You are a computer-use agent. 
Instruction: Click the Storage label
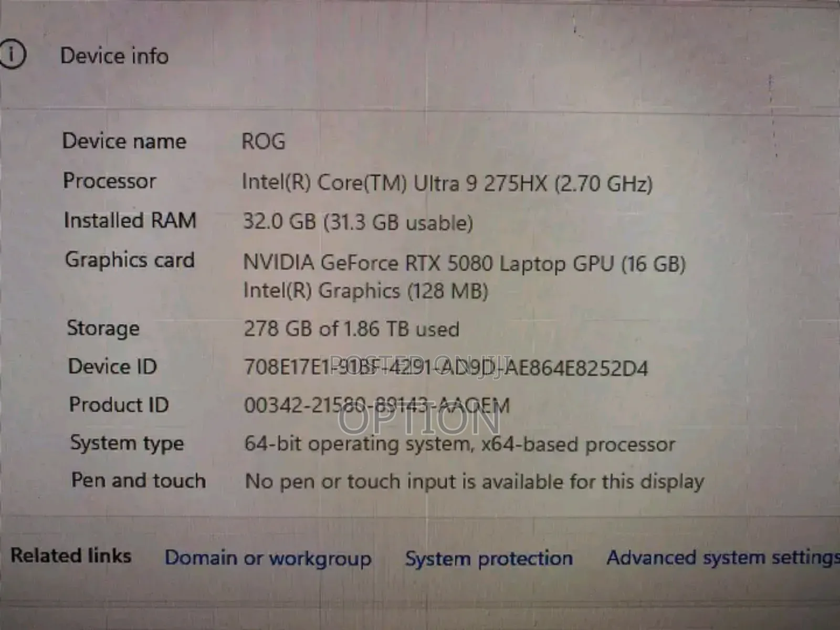click(x=103, y=328)
